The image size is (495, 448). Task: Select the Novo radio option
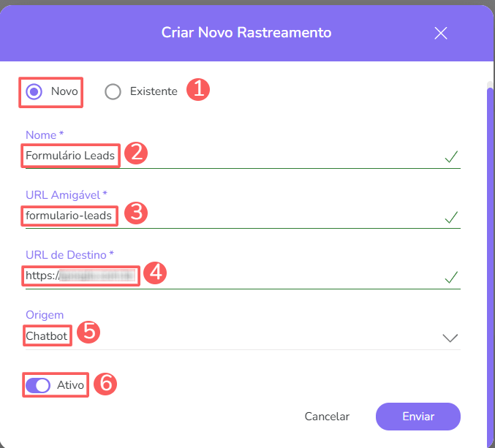pos(34,91)
